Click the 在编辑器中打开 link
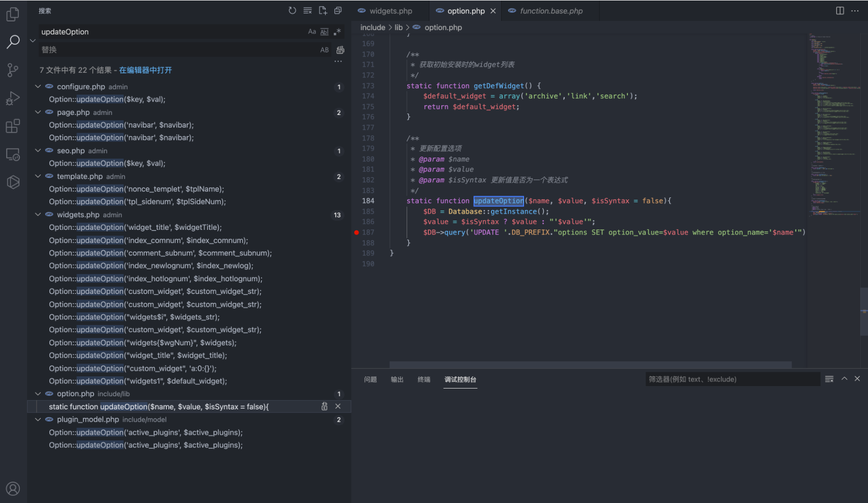The width and height of the screenshot is (868, 503). [x=146, y=70]
